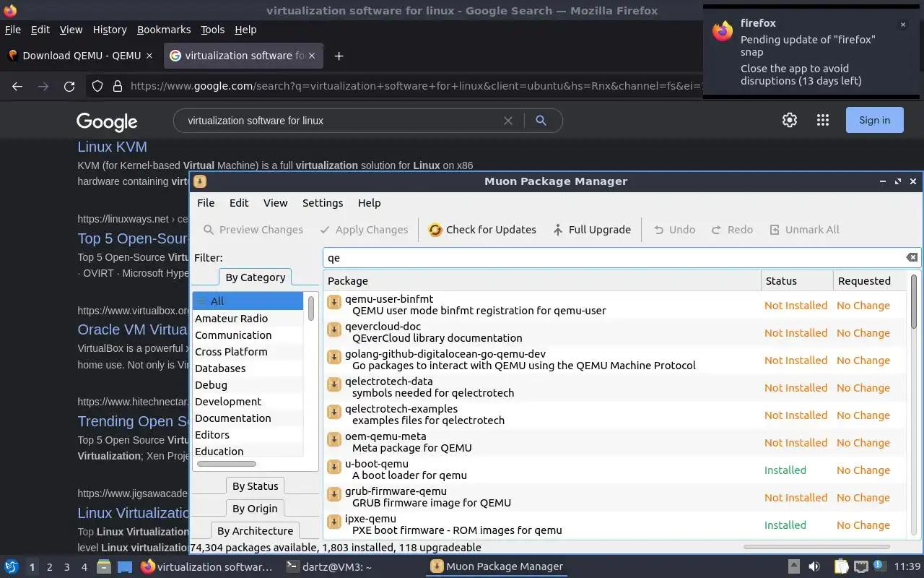Open a new Firefox tab
The width and height of the screenshot is (924, 578).
click(339, 56)
